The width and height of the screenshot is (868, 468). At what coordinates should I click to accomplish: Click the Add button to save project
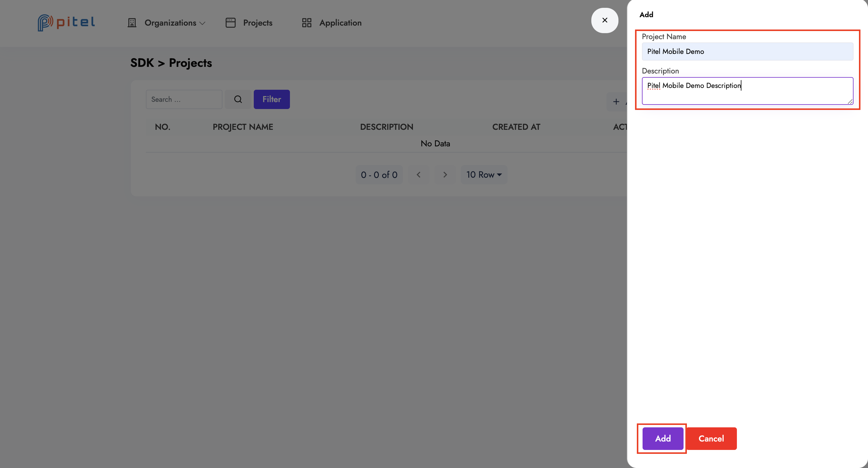(x=663, y=438)
